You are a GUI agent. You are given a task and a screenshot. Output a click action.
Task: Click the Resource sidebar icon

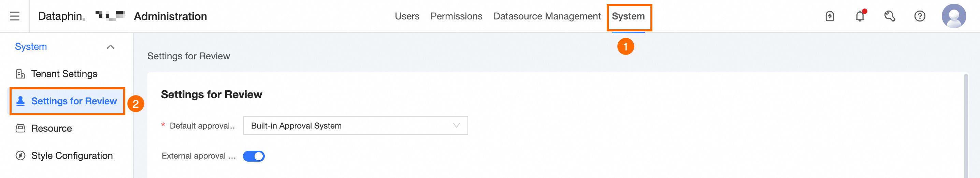tap(20, 129)
